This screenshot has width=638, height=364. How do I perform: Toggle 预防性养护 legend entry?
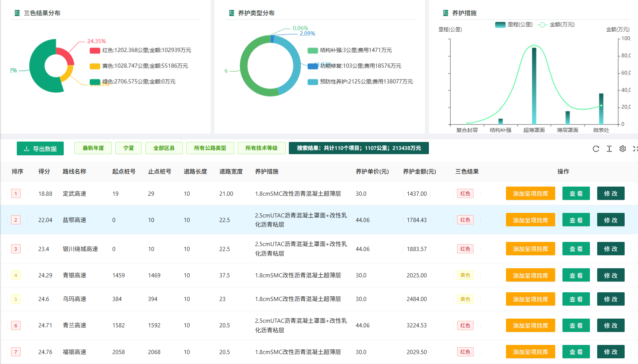pyautogui.click(x=360, y=82)
